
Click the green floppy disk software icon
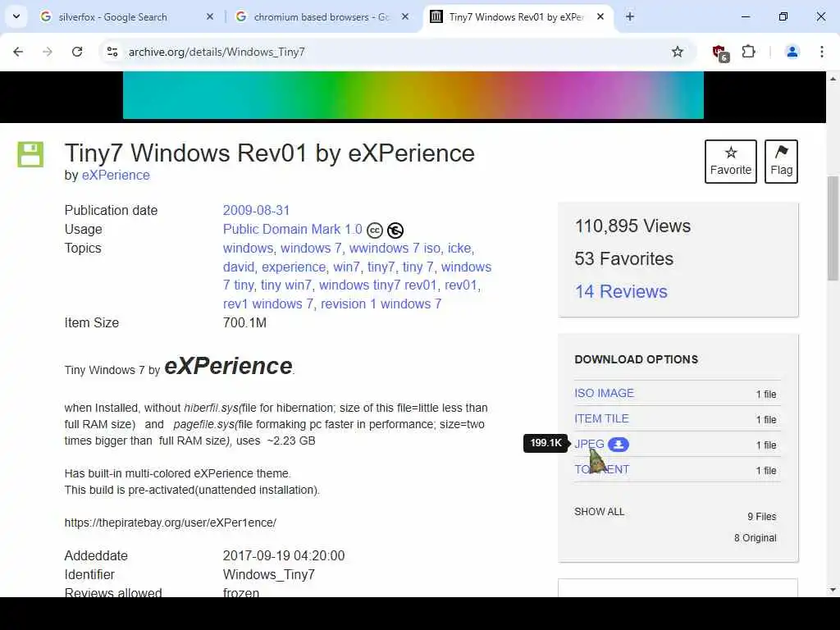(30, 154)
